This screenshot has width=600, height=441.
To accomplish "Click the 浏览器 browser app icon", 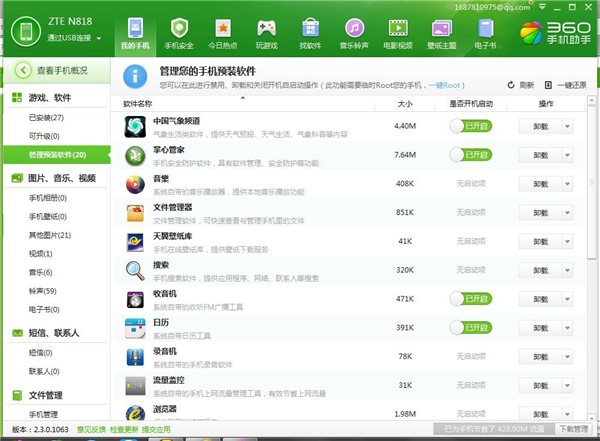I will coord(135,413).
